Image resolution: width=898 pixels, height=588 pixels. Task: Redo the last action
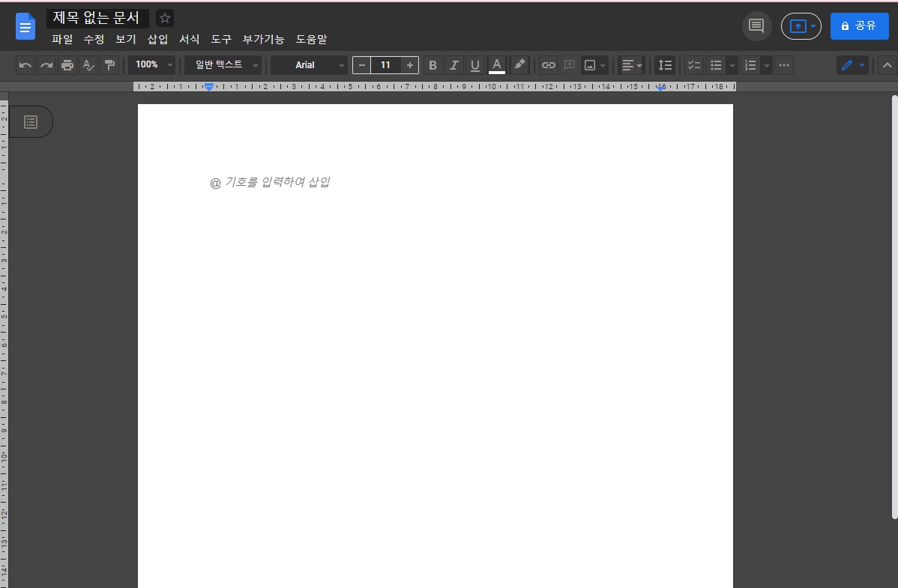pos(46,65)
